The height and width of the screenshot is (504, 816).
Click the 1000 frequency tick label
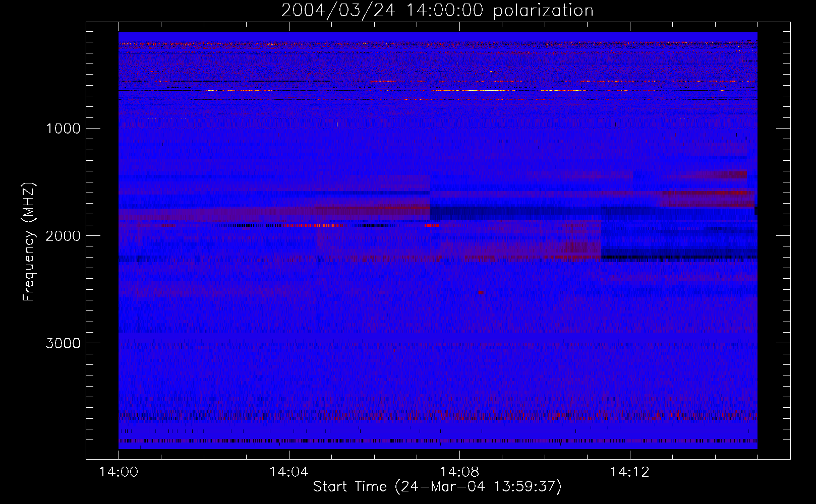pyautogui.click(x=63, y=129)
